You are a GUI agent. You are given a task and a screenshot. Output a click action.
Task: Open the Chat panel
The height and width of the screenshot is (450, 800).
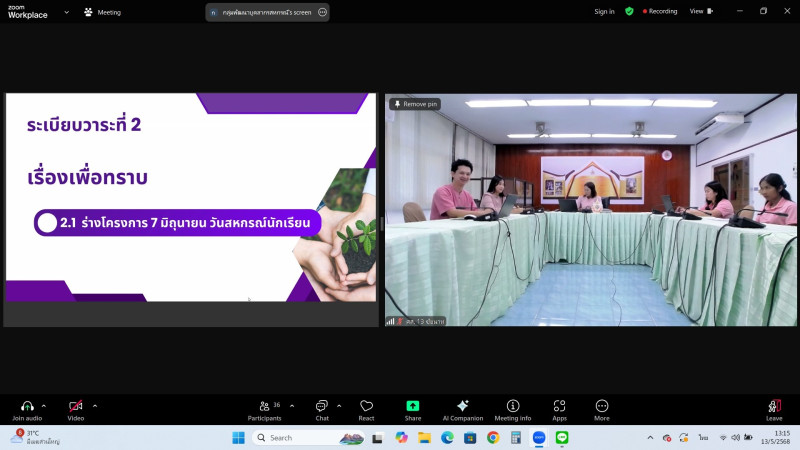point(322,409)
